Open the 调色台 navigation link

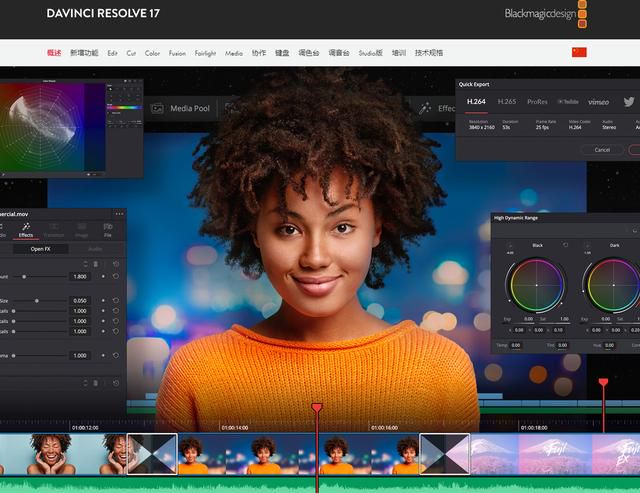click(x=309, y=53)
